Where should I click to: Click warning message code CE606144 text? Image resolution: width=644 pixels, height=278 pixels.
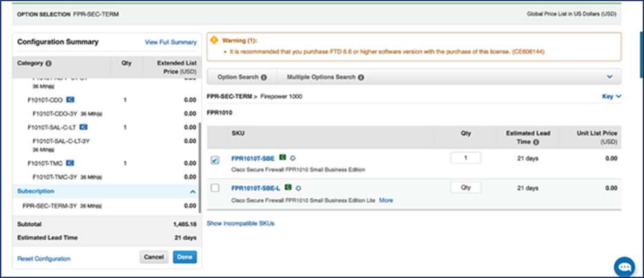coord(528,52)
